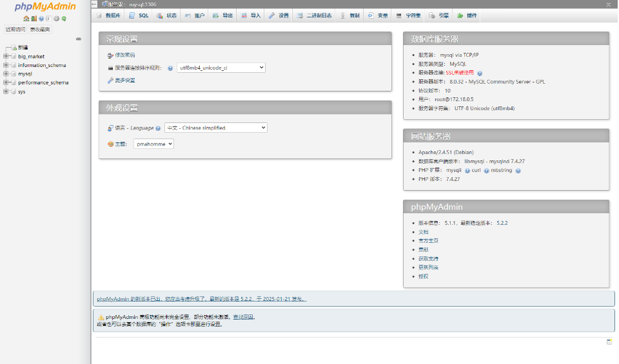Open the SQL tab
619x364 pixels.
click(x=139, y=15)
